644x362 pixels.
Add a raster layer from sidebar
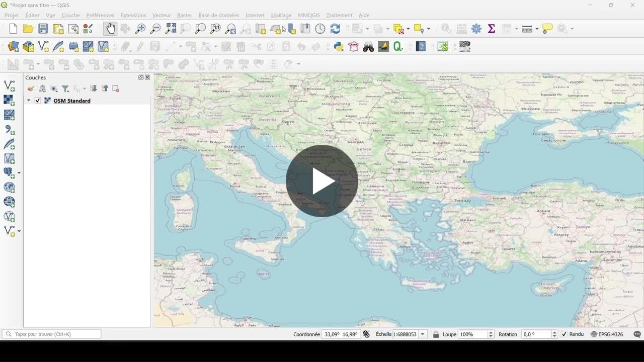[x=9, y=100]
